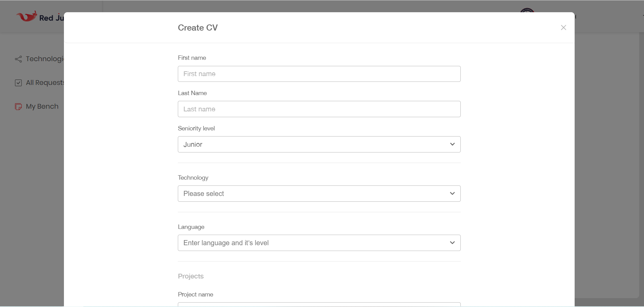Focus the First name input field
Viewport: 644px width, 307px height.
coord(319,74)
